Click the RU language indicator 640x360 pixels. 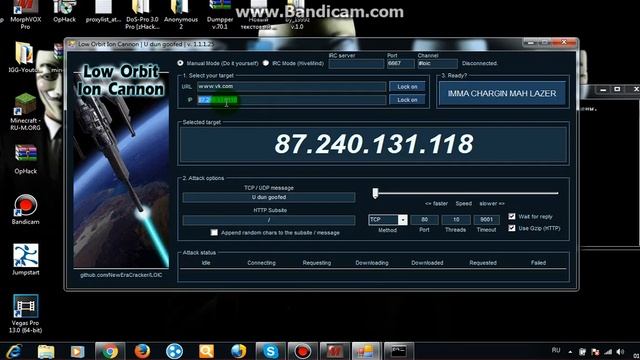click(x=556, y=350)
